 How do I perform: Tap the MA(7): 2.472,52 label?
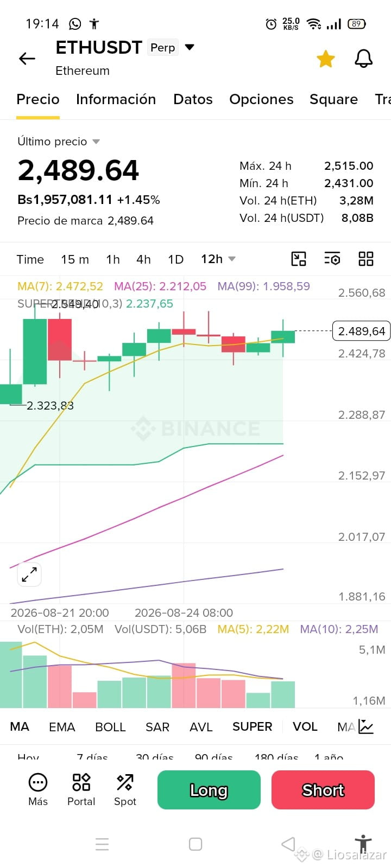[x=60, y=286]
